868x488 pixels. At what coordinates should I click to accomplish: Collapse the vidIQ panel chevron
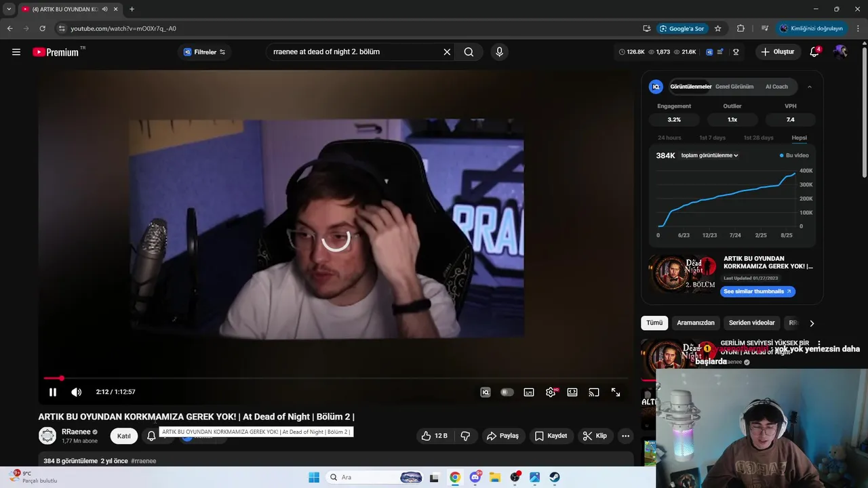point(809,87)
